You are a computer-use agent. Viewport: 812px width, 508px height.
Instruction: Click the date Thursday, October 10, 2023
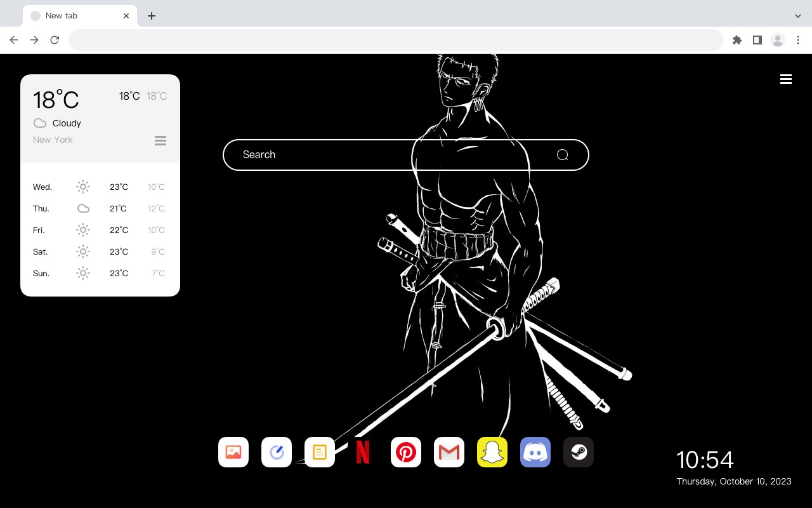point(734,481)
